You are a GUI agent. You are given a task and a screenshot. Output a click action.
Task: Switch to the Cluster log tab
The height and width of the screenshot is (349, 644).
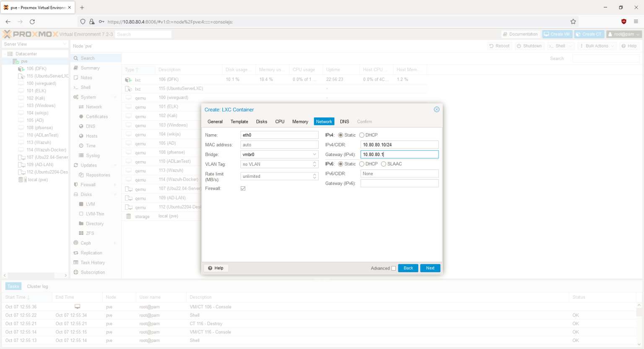tap(37, 286)
